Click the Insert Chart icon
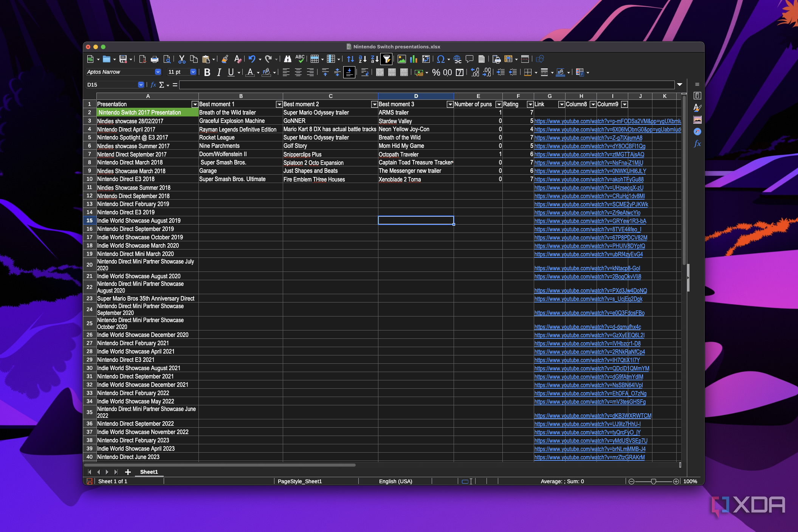The width and height of the screenshot is (798, 532). (414, 59)
